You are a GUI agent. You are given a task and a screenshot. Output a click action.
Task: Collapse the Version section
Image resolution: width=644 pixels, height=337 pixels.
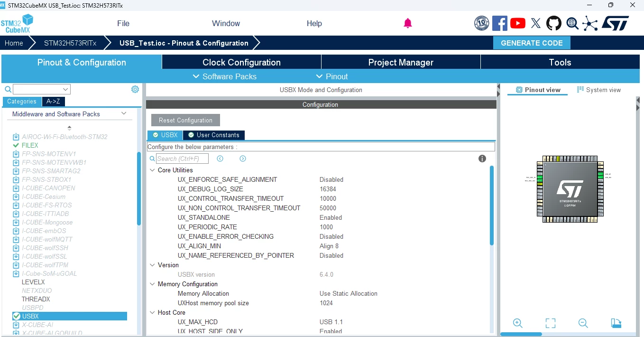pos(152,265)
